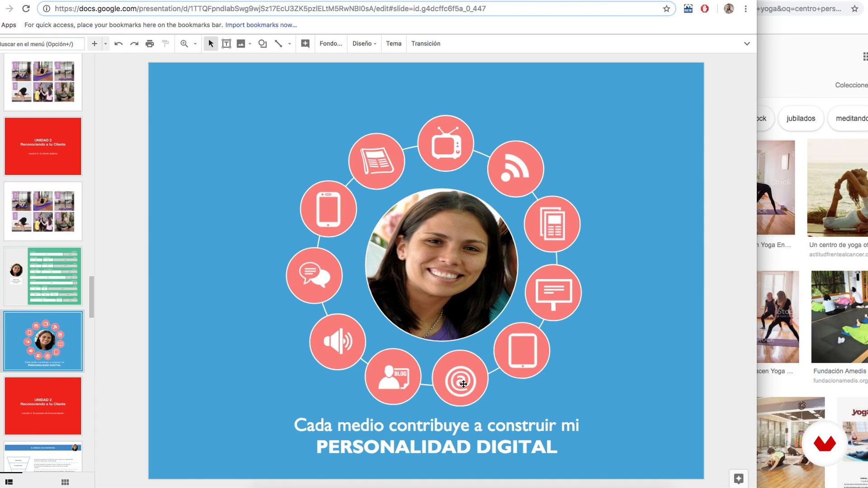Select the line tool
The height and width of the screenshot is (488, 868).
[x=278, y=43]
